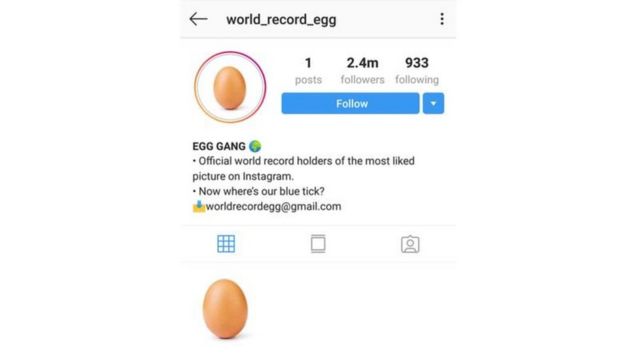Switch to the grid view tab

[x=226, y=244]
